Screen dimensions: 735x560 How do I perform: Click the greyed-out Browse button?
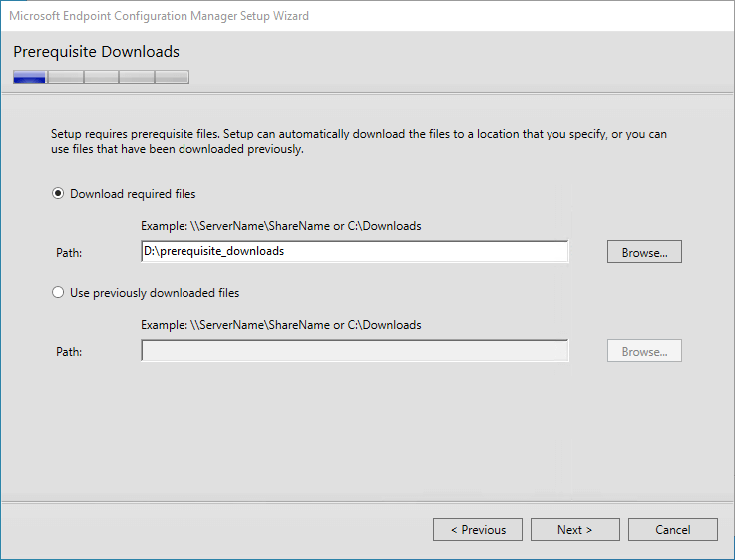tap(644, 351)
